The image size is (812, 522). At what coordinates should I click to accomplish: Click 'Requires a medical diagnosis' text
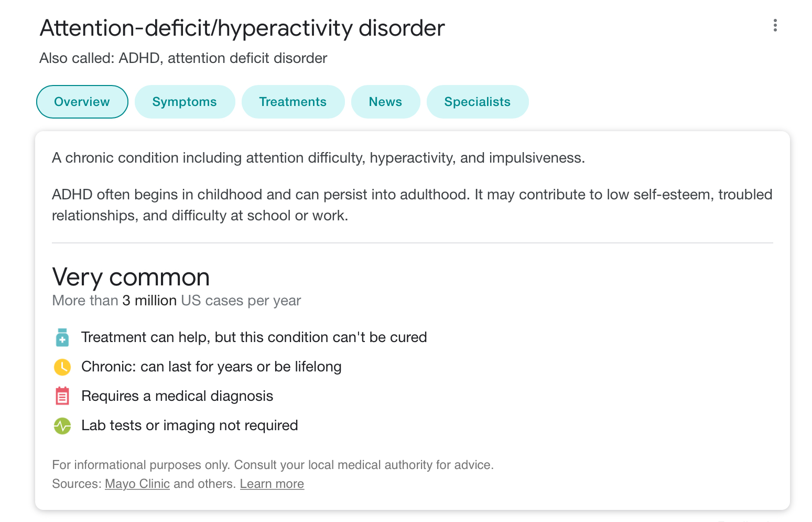(177, 396)
